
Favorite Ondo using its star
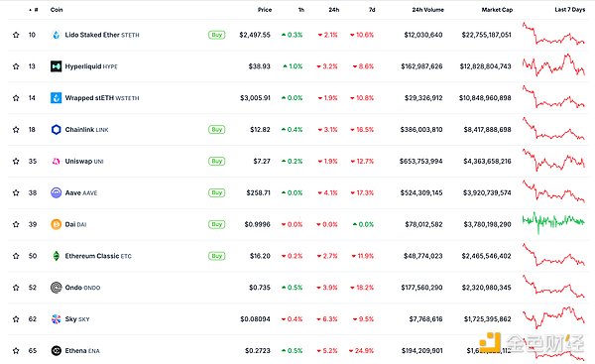coord(16,288)
